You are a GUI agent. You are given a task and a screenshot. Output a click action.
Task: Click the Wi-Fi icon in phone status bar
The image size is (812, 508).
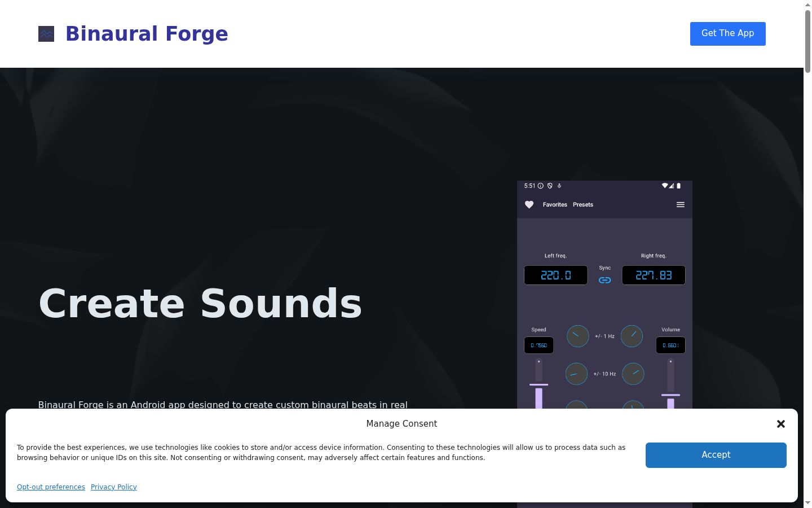664,186
